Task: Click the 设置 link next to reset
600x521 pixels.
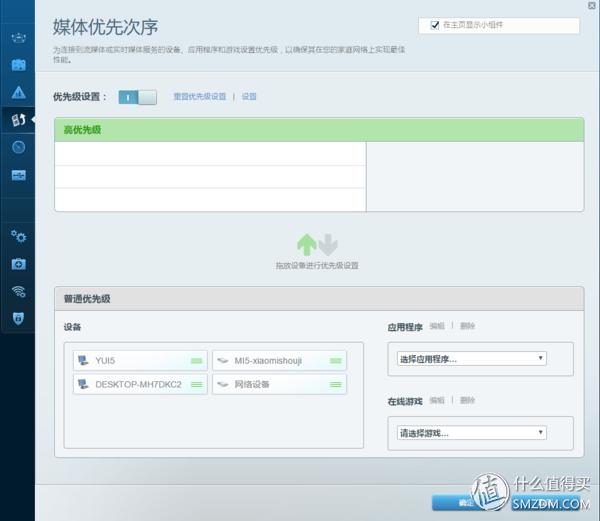Action: pos(249,96)
